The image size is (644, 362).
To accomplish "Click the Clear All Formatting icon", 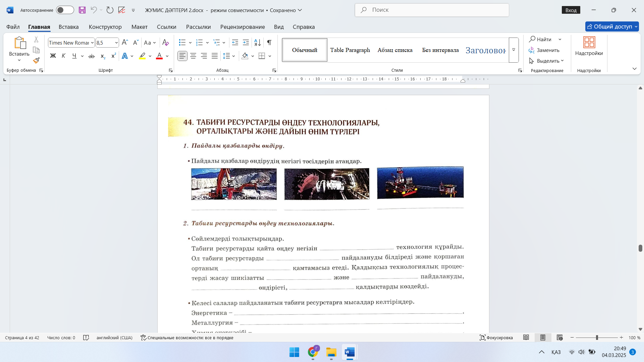I will (165, 43).
